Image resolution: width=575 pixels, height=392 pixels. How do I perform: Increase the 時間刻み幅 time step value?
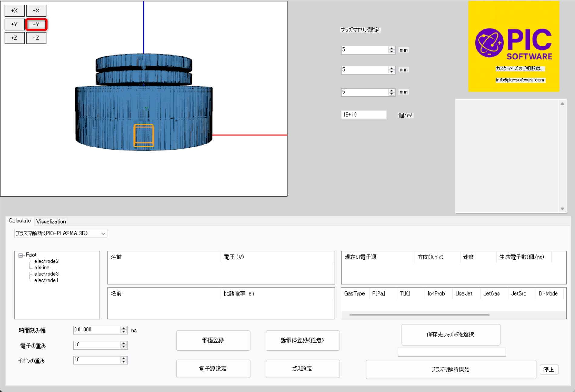124,328
